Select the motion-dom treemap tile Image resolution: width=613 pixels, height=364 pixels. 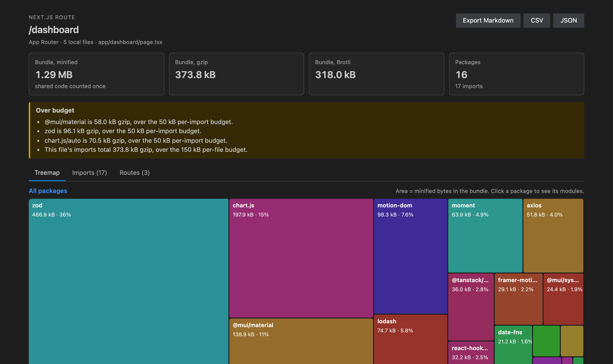coord(410,256)
